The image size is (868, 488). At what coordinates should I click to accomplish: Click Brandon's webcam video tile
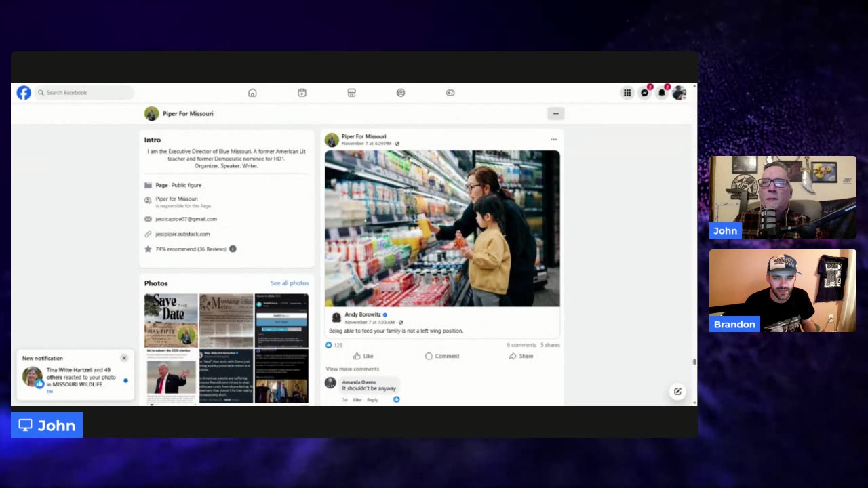783,291
